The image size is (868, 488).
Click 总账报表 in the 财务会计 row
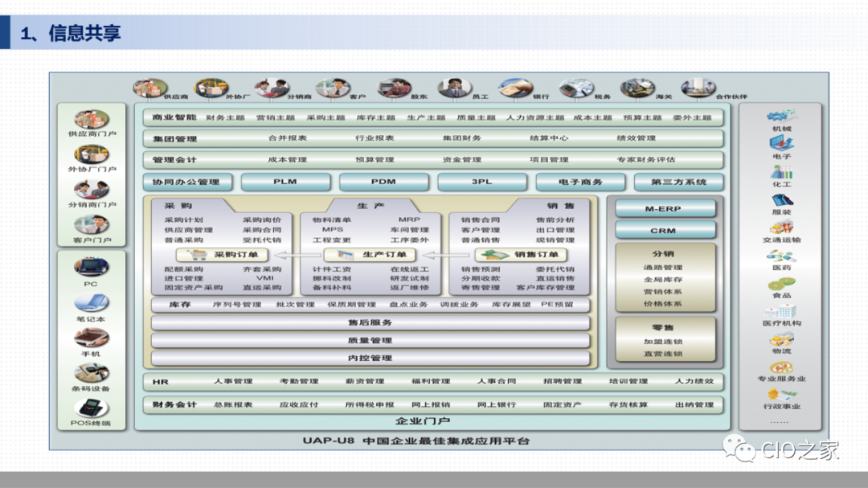[x=233, y=404]
